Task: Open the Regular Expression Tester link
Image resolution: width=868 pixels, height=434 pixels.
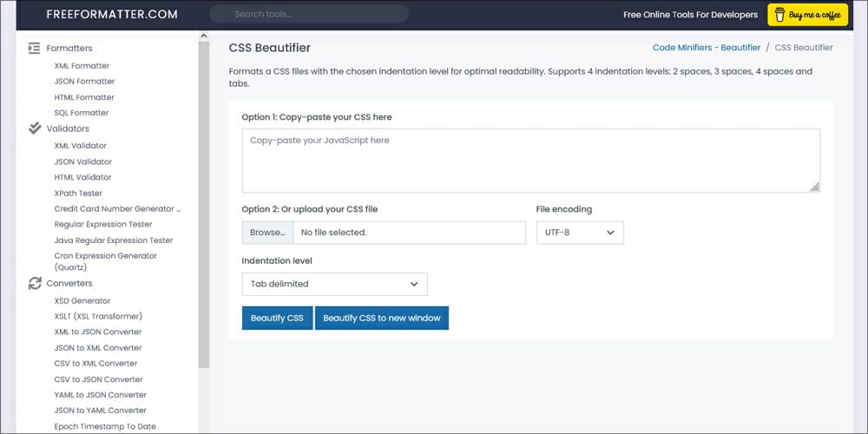Action: [x=103, y=224]
